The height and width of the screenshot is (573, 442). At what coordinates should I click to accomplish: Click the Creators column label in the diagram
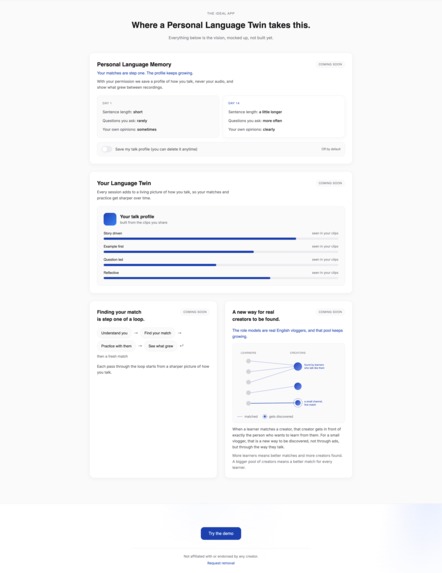coord(298,353)
